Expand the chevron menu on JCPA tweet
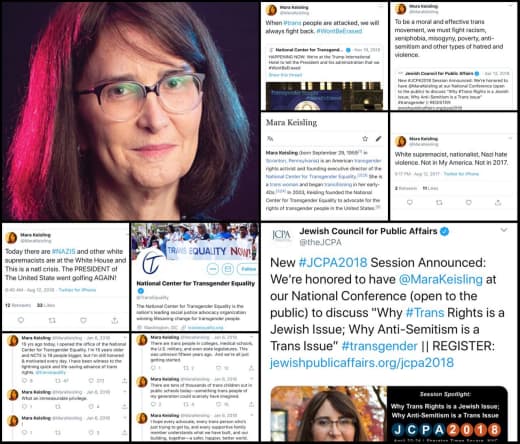Screen dimensions: 520x444 (504, 230)
